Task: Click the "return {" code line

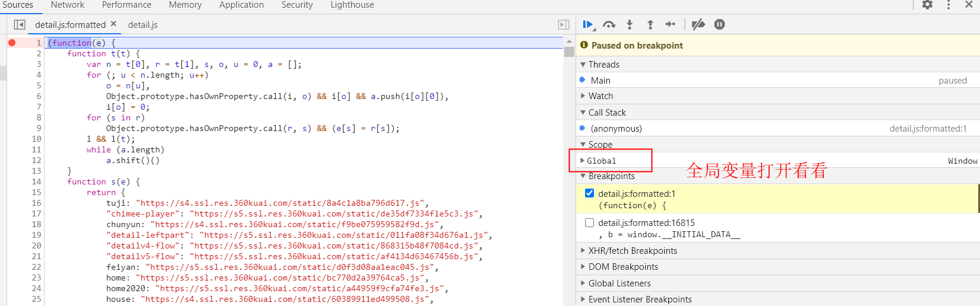Action: pyautogui.click(x=106, y=192)
